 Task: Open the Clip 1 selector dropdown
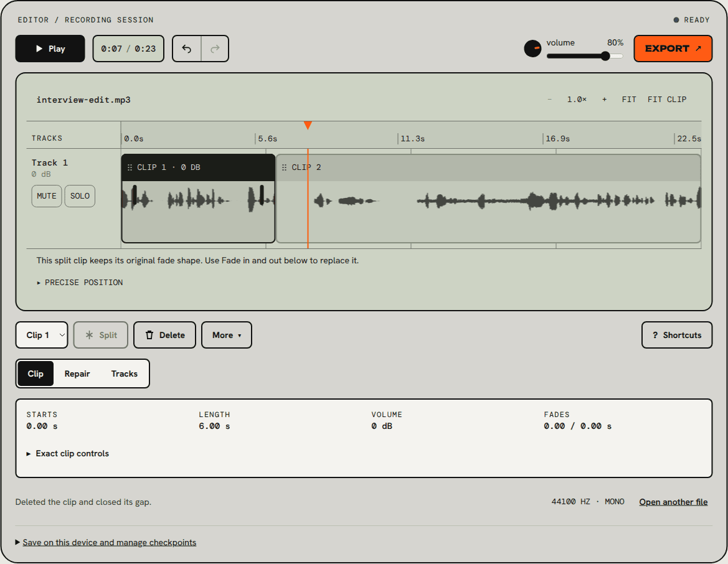[42, 335]
